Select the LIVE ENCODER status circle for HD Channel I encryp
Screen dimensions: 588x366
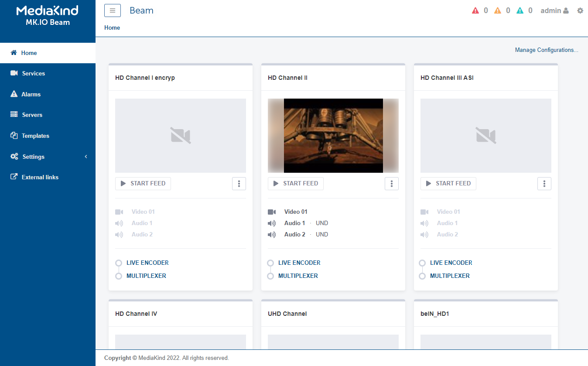click(119, 263)
